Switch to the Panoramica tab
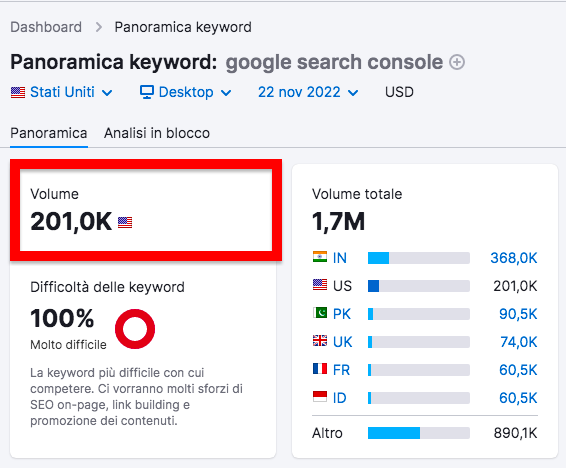Image resolution: width=566 pixels, height=468 pixels. [x=49, y=133]
